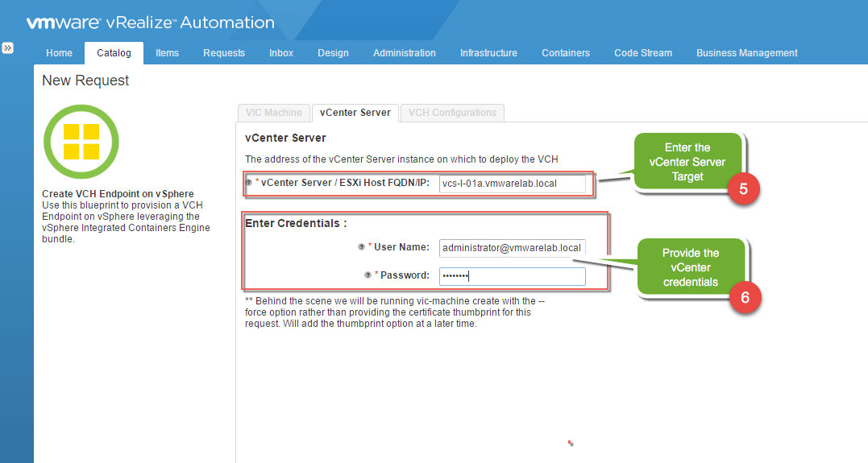Screen dimensions: 868x463
Task: Click the red step 5 callout badge
Action: pyautogui.click(x=744, y=189)
